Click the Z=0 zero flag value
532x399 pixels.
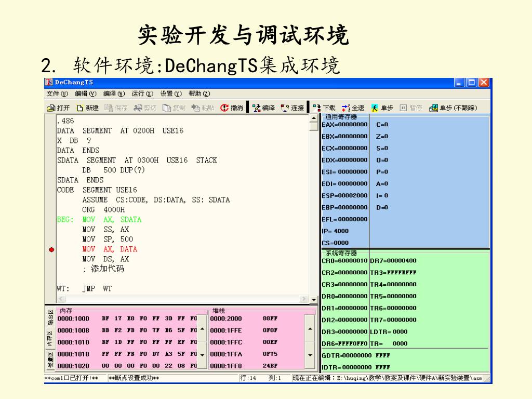point(382,137)
